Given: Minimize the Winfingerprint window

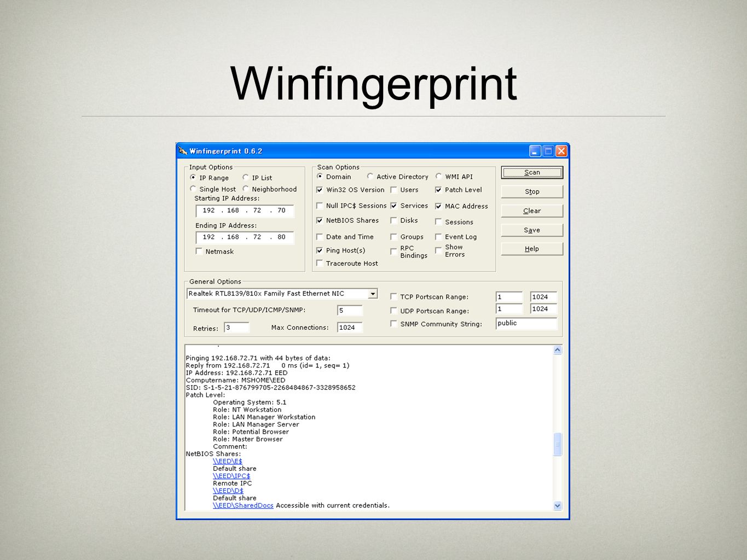Looking at the screenshot, I should [x=535, y=151].
